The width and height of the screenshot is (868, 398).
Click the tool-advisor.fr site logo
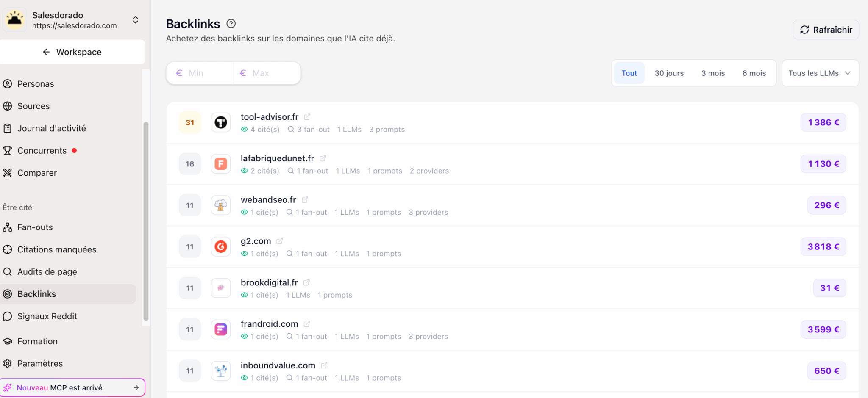pos(221,122)
